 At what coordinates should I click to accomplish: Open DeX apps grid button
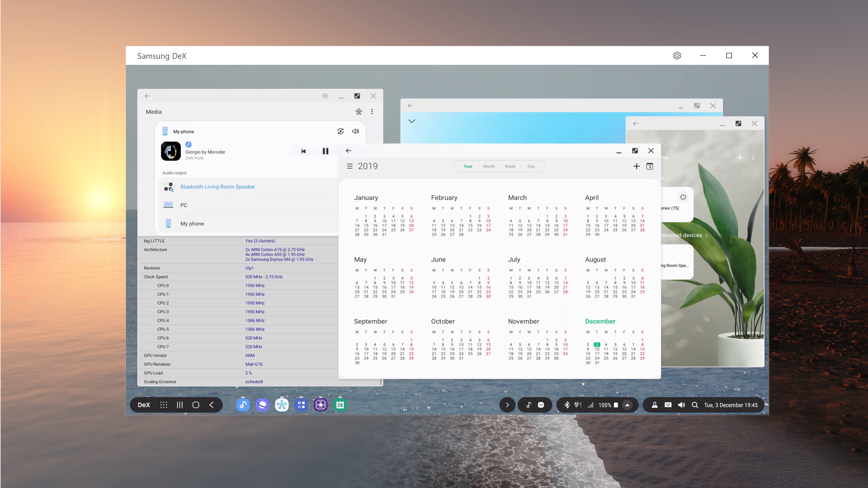tap(164, 405)
